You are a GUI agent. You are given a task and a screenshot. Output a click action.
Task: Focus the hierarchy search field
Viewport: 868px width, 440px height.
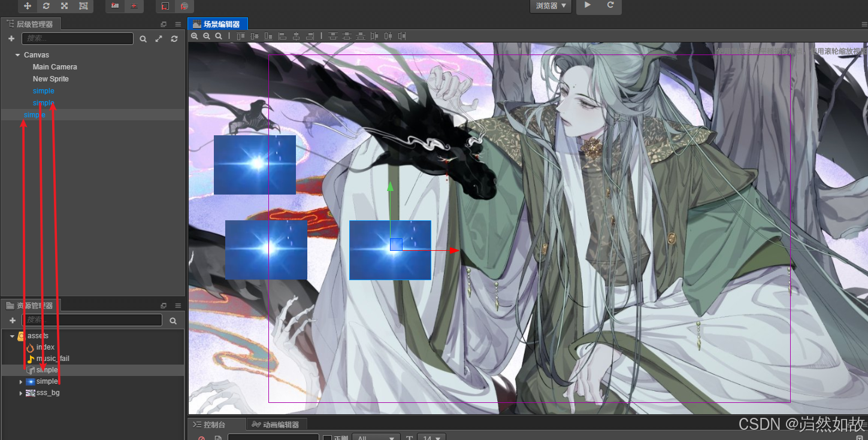click(x=77, y=38)
